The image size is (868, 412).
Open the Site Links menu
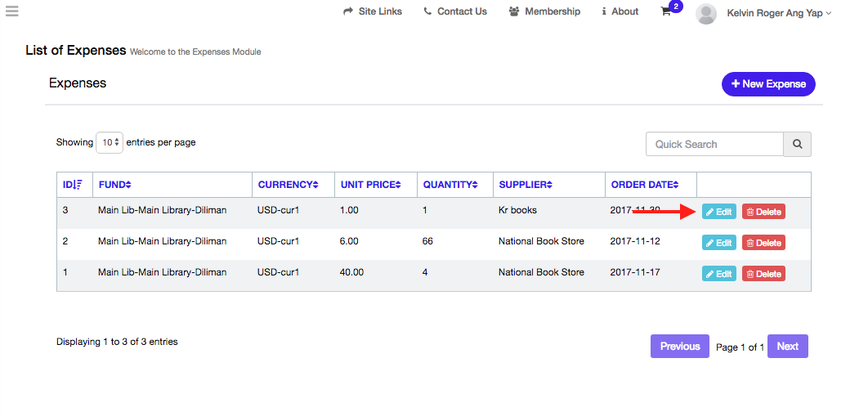pos(373,11)
